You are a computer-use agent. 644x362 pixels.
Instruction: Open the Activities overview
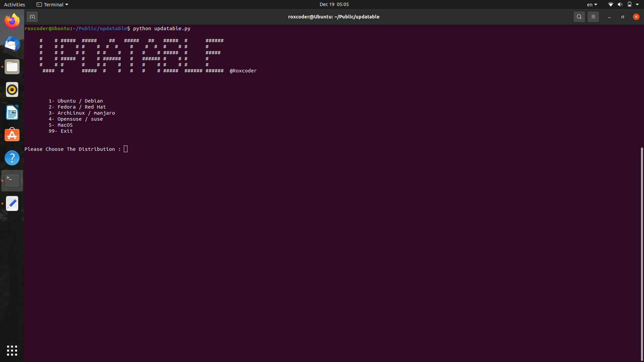tap(14, 4)
